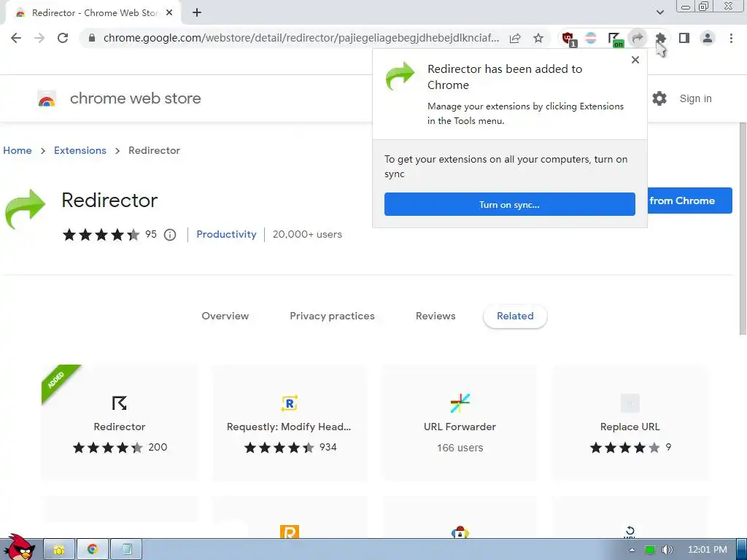Open the tab search dropdown arrow
The height and width of the screenshot is (560, 747).
click(x=659, y=12)
